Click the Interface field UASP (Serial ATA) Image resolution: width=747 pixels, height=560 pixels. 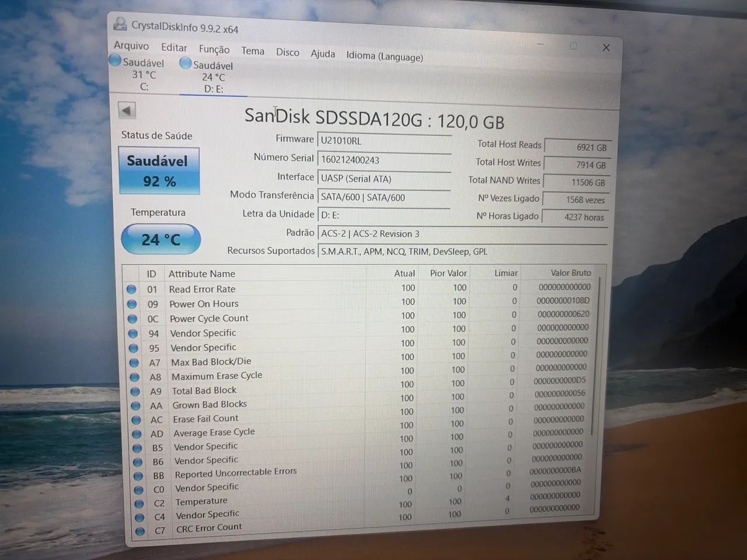click(385, 179)
